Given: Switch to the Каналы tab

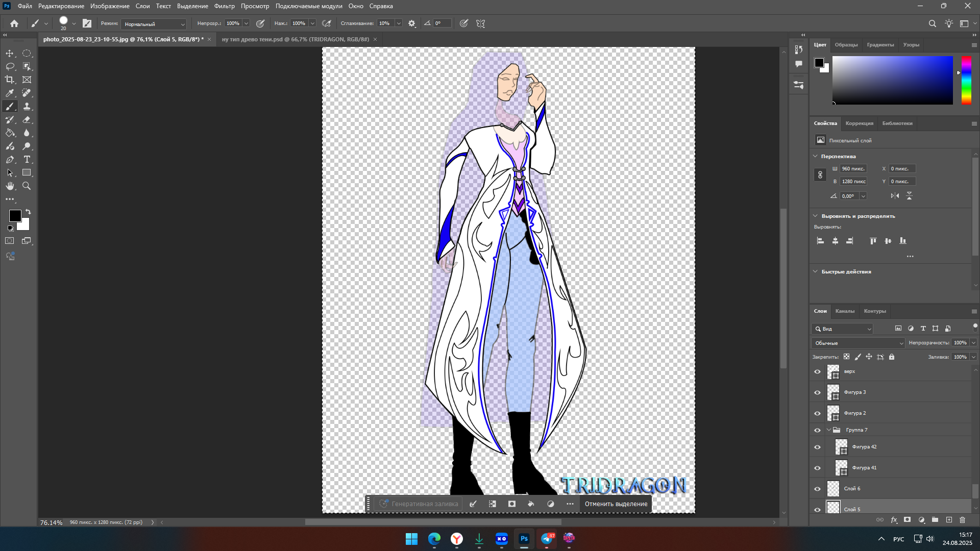Looking at the screenshot, I should tap(845, 311).
